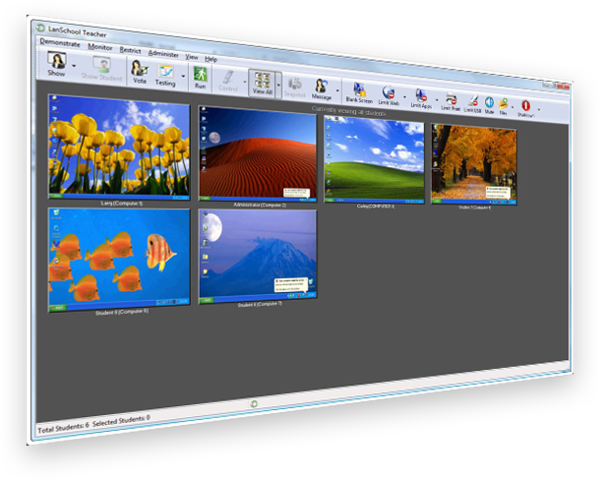Expand the Limit Web dropdown arrow
This screenshot has width=600, height=480.
click(x=404, y=97)
